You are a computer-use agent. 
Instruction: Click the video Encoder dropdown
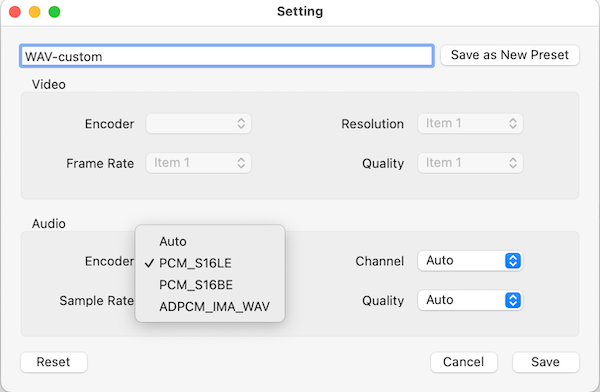click(198, 123)
